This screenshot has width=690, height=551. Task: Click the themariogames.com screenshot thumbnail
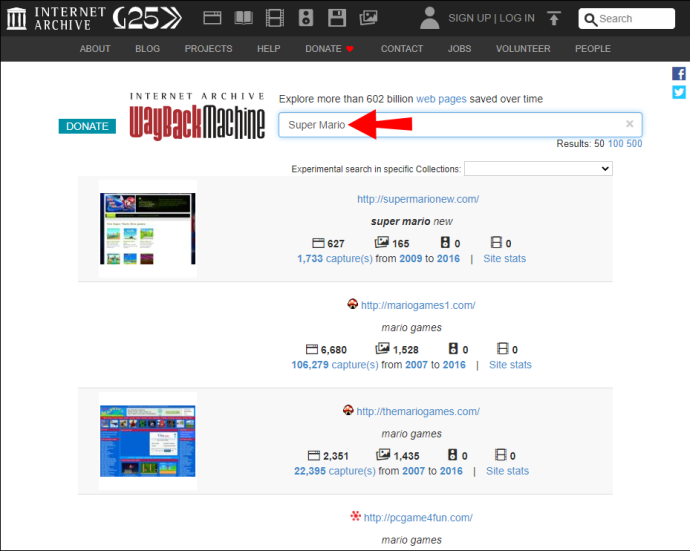tap(148, 441)
